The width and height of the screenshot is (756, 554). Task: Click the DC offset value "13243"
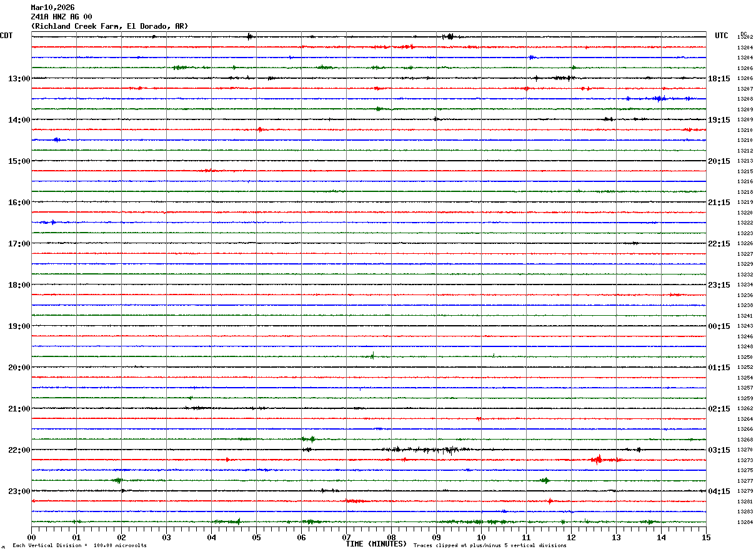[x=745, y=326]
